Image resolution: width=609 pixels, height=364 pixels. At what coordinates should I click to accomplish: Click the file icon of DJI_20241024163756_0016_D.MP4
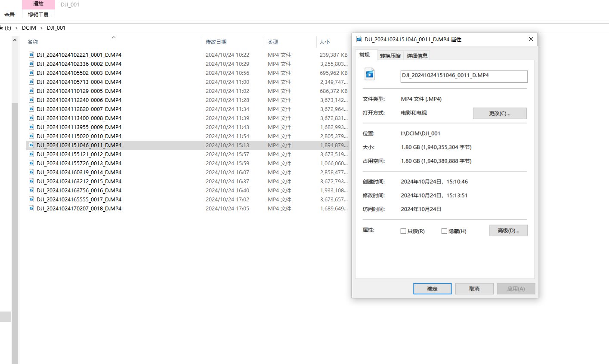(x=31, y=190)
